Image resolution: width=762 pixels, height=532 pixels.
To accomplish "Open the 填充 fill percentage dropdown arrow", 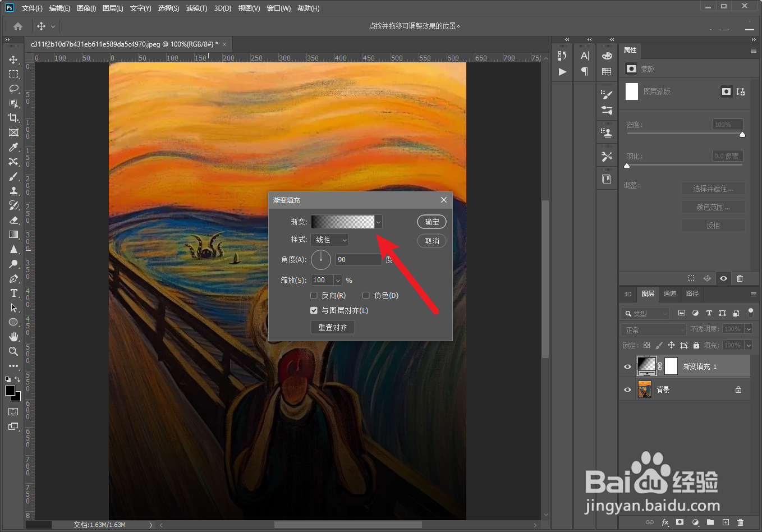I will [x=749, y=345].
